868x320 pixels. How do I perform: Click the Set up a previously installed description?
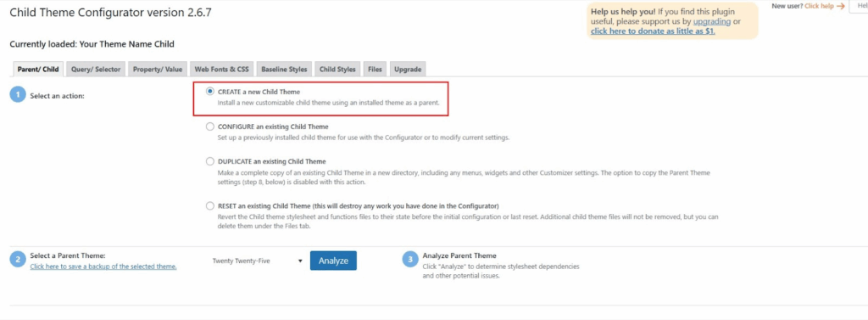[x=363, y=138]
